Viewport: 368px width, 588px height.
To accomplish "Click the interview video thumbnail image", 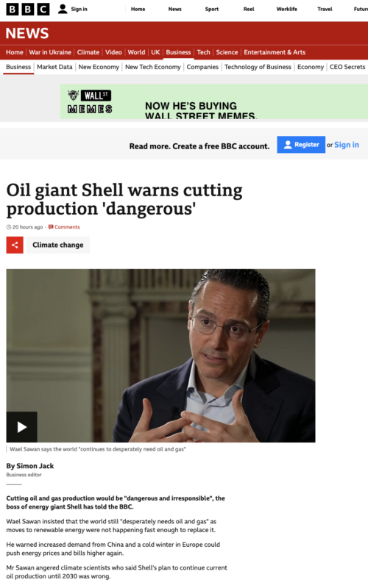I will pos(160,356).
